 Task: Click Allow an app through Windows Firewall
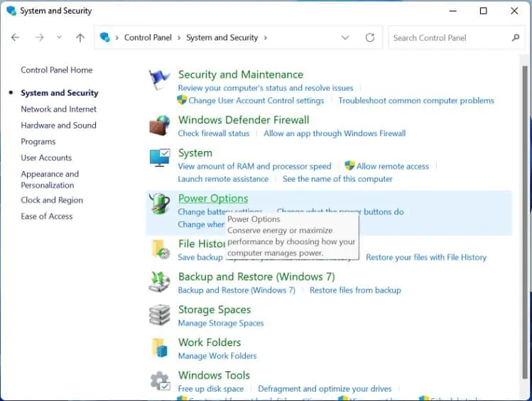point(335,133)
